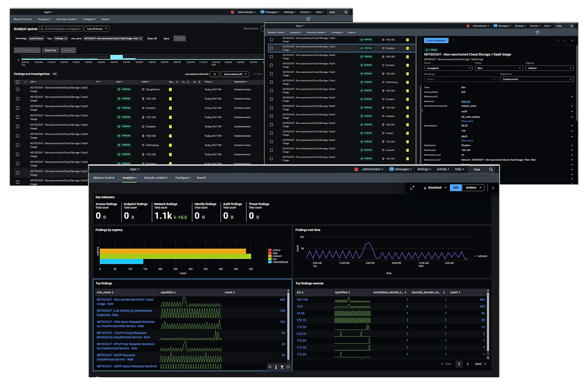The width and height of the screenshot is (588, 389).
Task: Select all findings in Analyst queue table header
Action: pos(18,82)
